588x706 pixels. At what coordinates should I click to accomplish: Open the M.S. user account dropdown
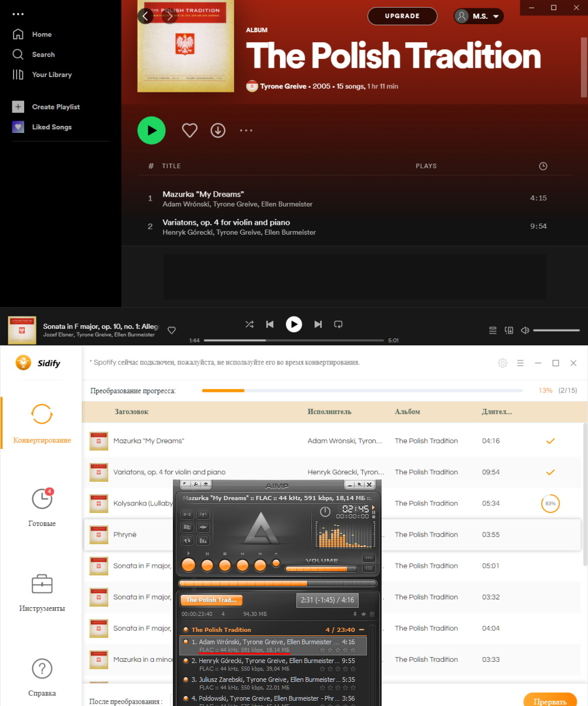(x=479, y=16)
